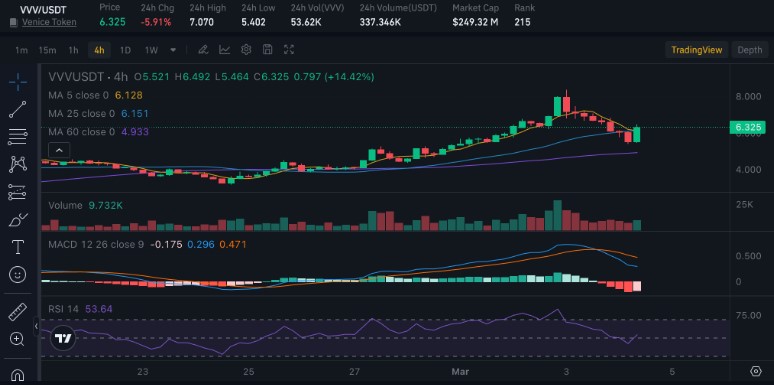774x385 pixels.
Task: Select the ruler measure tool
Action: pos(18,312)
